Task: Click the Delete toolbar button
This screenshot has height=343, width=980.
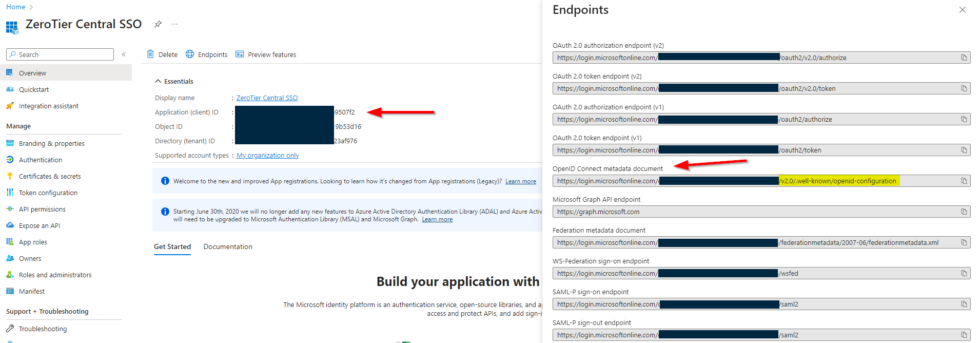Action: [162, 54]
